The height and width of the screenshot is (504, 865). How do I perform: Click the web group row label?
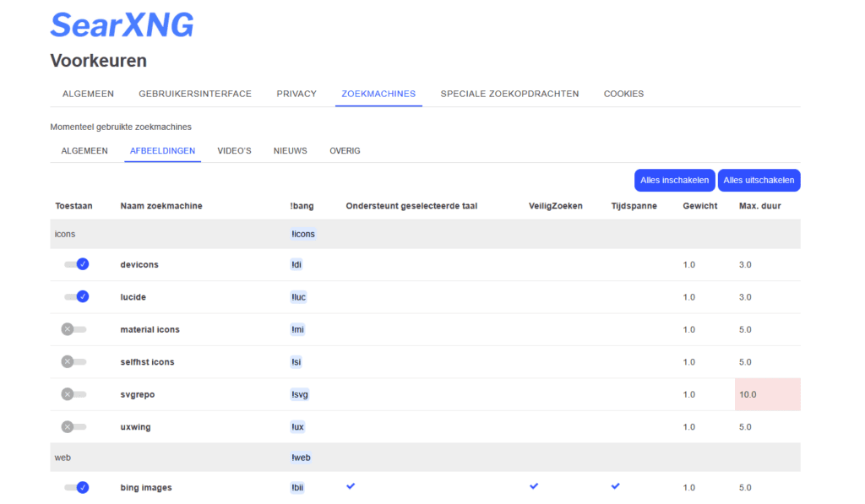pyautogui.click(x=63, y=458)
